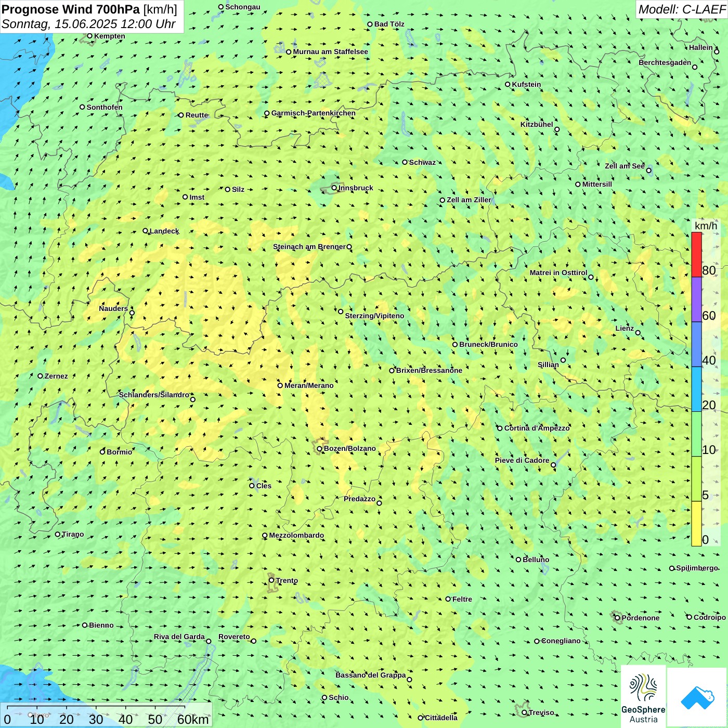The width and height of the screenshot is (728, 728).
Task: Click the 'Bassano del Grappa' label
Action: [x=371, y=675]
